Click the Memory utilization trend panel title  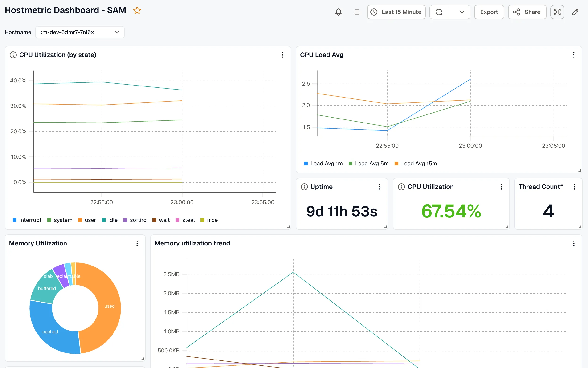click(x=192, y=243)
